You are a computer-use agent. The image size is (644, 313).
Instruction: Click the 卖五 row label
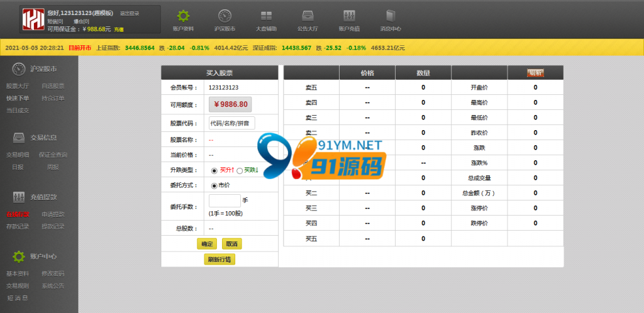click(x=311, y=87)
